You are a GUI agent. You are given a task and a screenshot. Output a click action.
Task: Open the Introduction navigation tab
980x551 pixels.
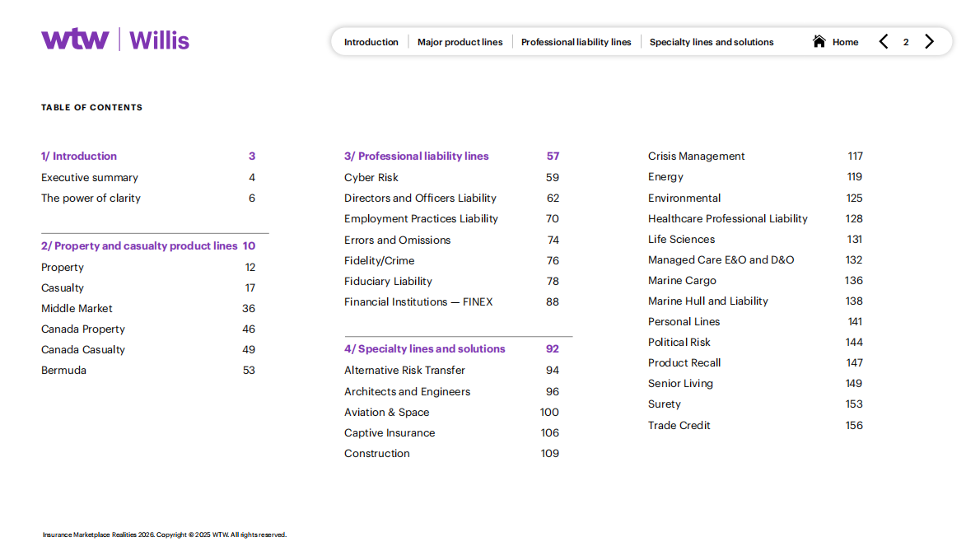point(371,42)
